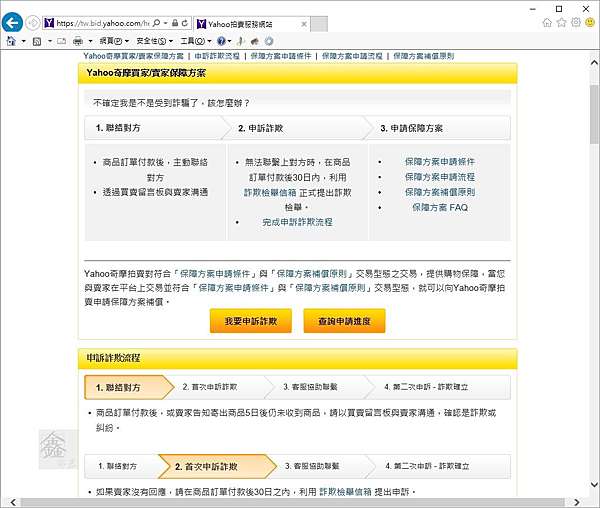Click the RSS feeds icon in command bar
The height and width of the screenshot is (508, 600).
[37, 41]
